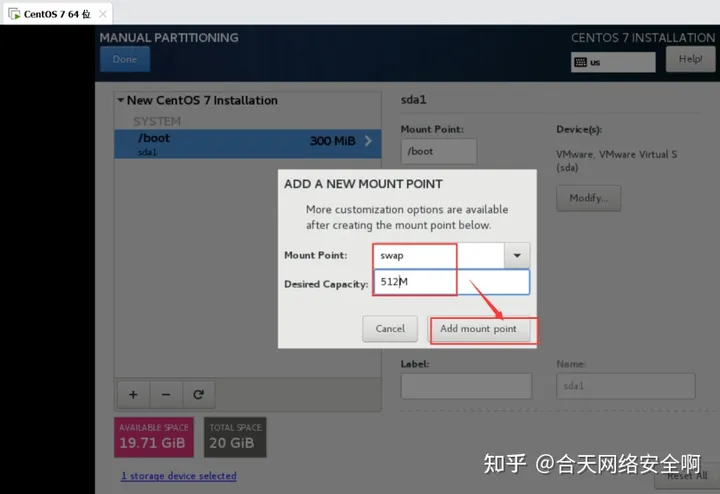
Task: Click the SYSTEM section label
Action: pyautogui.click(x=157, y=121)
